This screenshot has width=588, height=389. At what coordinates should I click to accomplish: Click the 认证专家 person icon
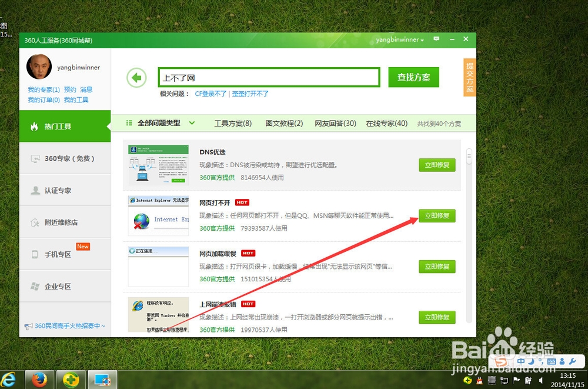[35, 190]
